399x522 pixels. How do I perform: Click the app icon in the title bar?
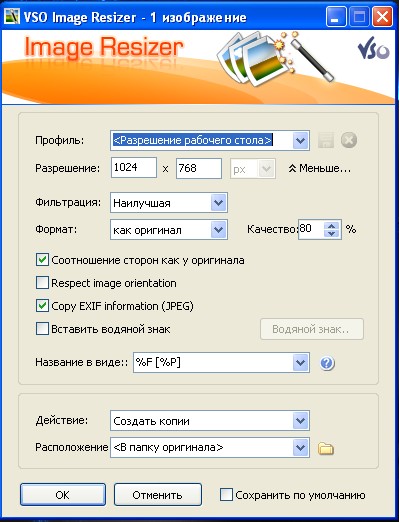pos(11,17)
